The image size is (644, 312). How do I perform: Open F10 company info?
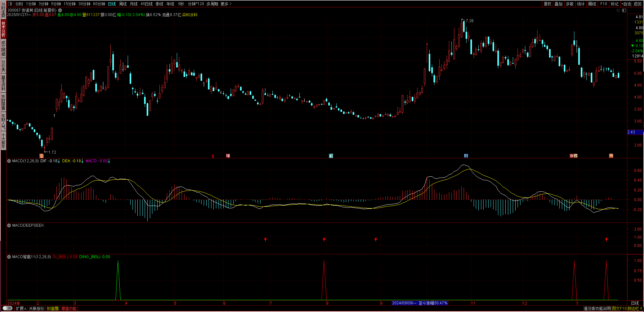(604, 4)
